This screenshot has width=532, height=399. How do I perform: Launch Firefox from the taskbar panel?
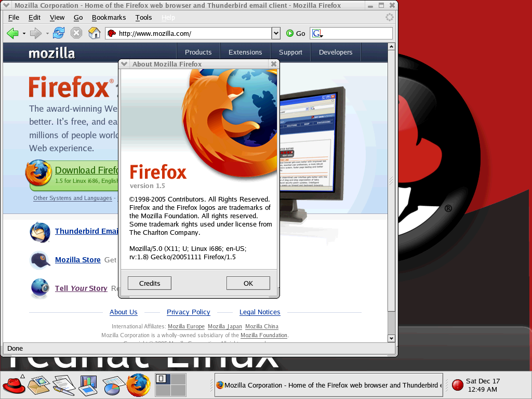click(x=138, y=384)
